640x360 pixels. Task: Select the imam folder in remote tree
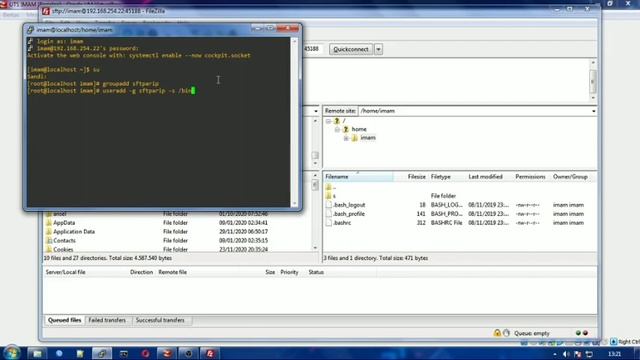(368, 138)
